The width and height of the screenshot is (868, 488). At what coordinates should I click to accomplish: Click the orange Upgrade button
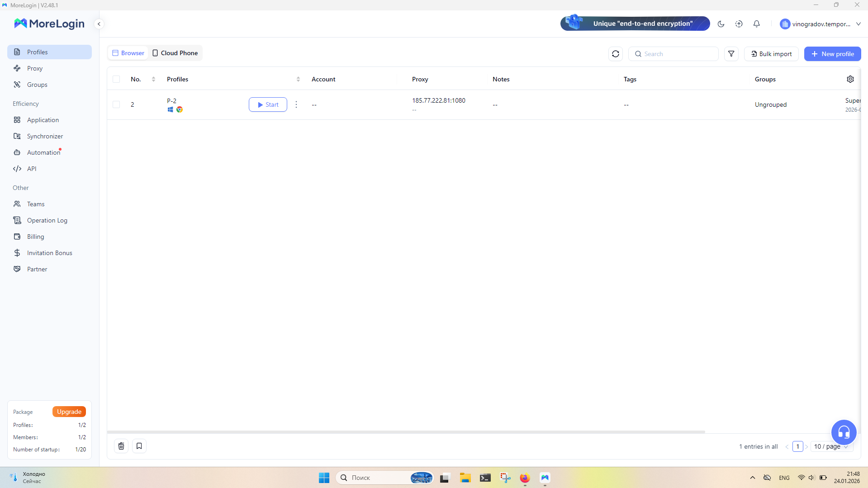[69, 412]
